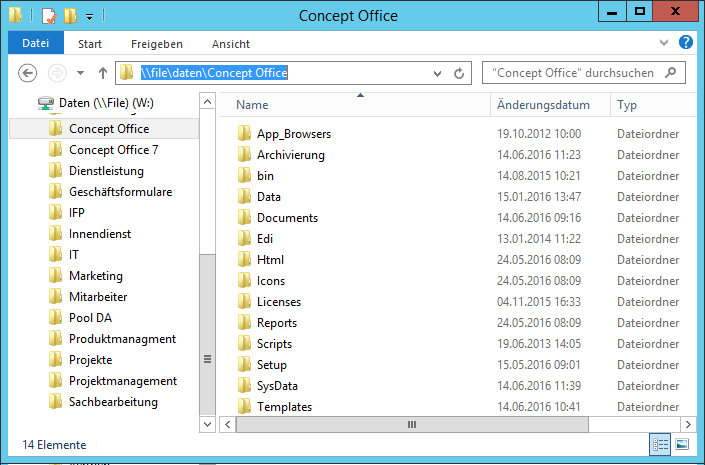Open Quick Access Toolbar customize dropdown

click(89, 16)
